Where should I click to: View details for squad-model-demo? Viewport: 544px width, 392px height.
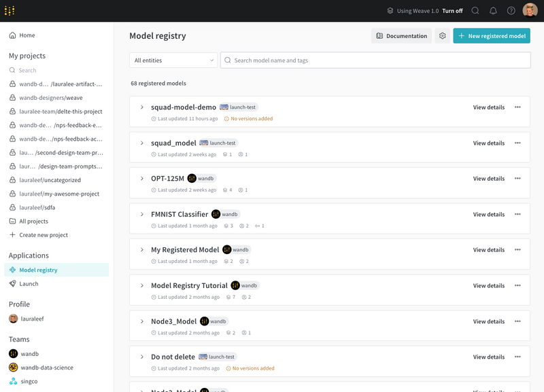point(488,107)
